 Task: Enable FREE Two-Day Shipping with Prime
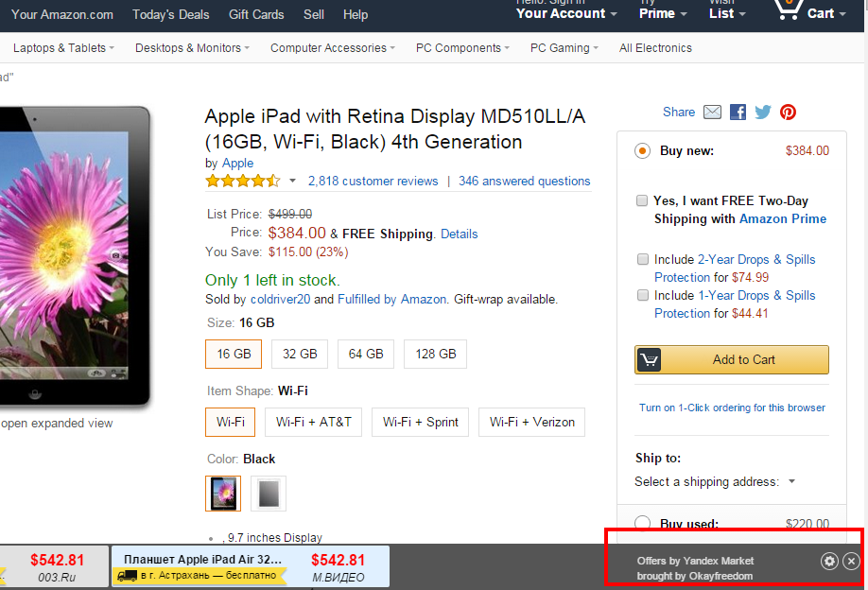tap(642, 200)
